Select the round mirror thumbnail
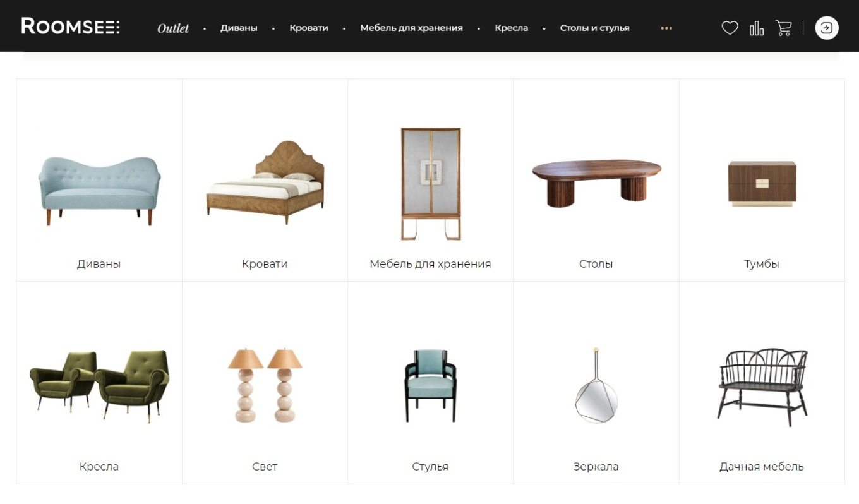This screenshot has height=504, width=859. 596,384
